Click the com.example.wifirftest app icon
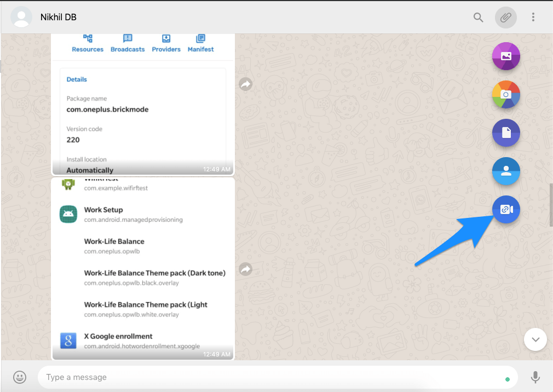Viewport: 553px width, 392px height. click(68, 183)
